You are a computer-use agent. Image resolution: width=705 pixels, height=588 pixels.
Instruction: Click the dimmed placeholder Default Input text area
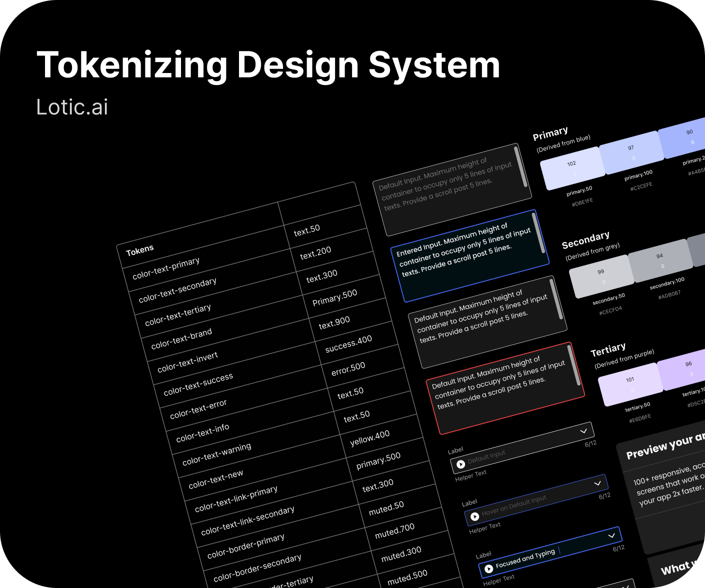452,189
